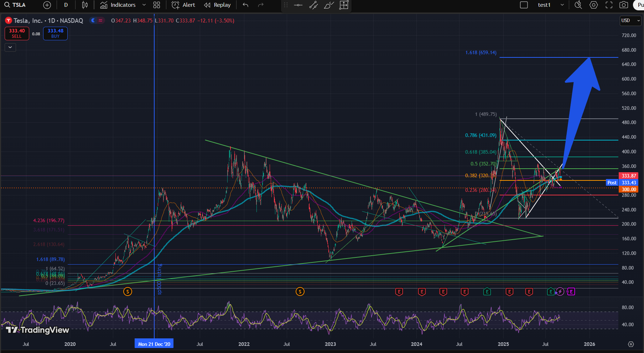The width and height of the screenshot is (644, 353).
Task: Open the USD currency dropdown
Action: (x=630, y=21)
